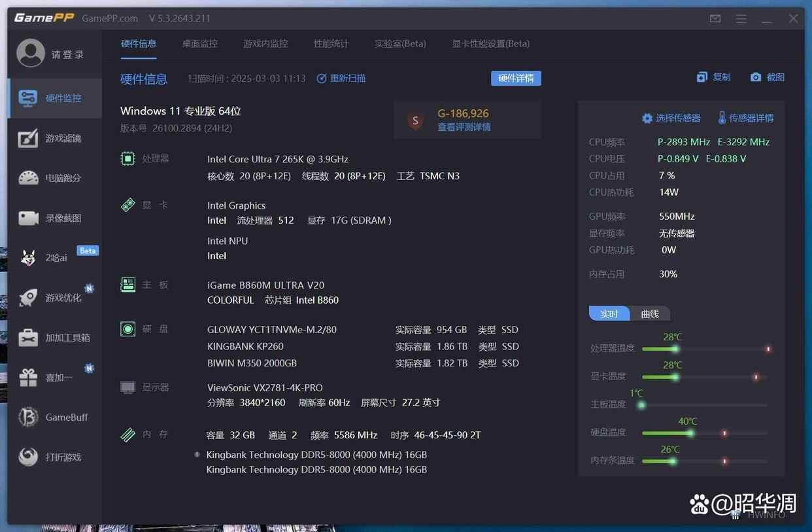
Task: Click the iGame B860M ULTRA V20 text
Action: (x=265, y=285)
